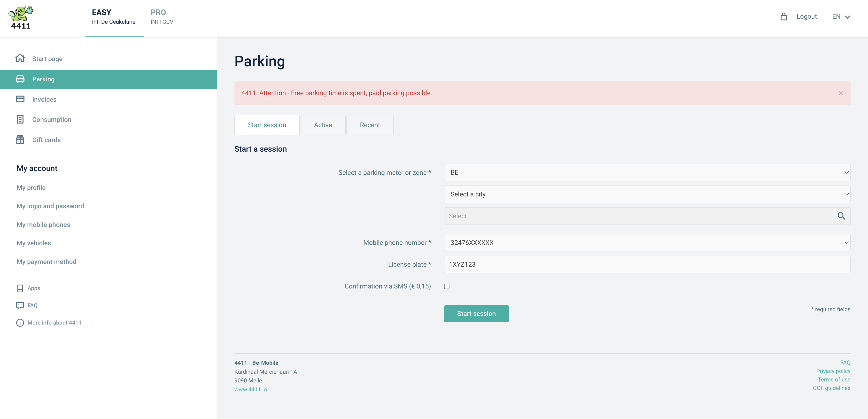Visit the www.4411.io footer link
The image size is (868, 419).
coord(251,389)
